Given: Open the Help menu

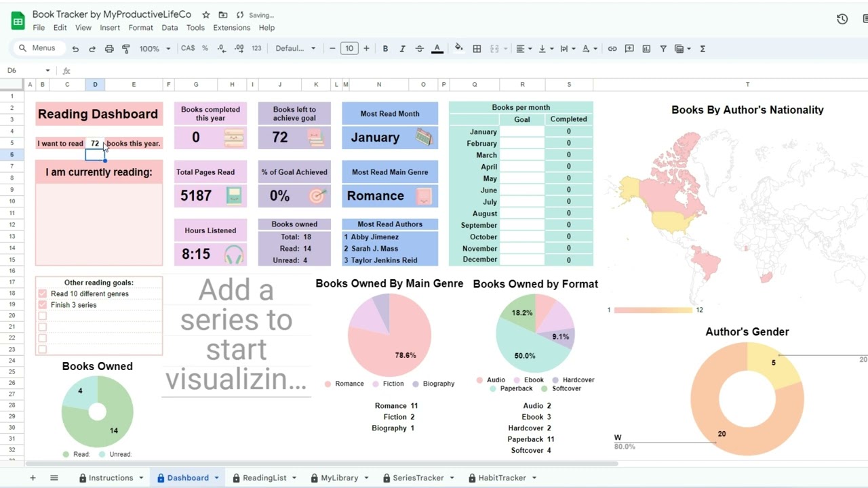Looking at the screenshot, I should (x=267, y=28).
